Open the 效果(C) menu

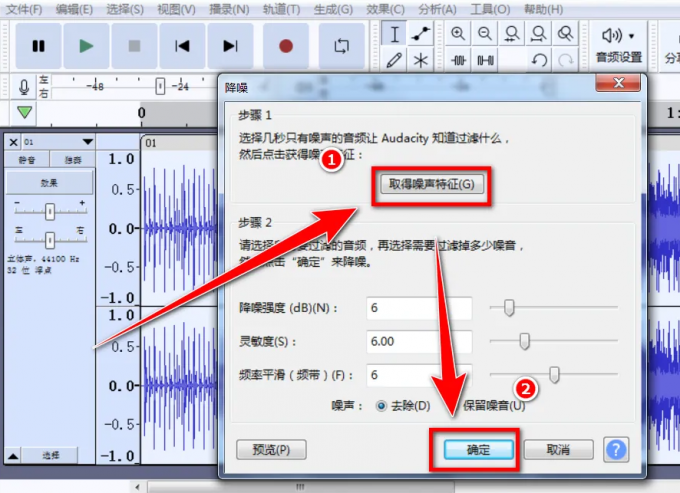385,9
